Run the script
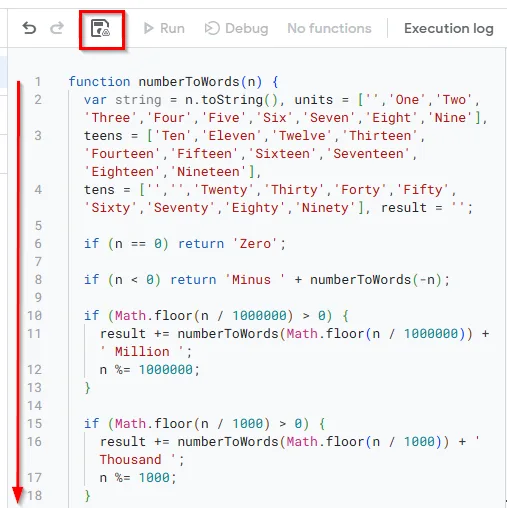This screenshot has height=508, width=507. (164, 28)
